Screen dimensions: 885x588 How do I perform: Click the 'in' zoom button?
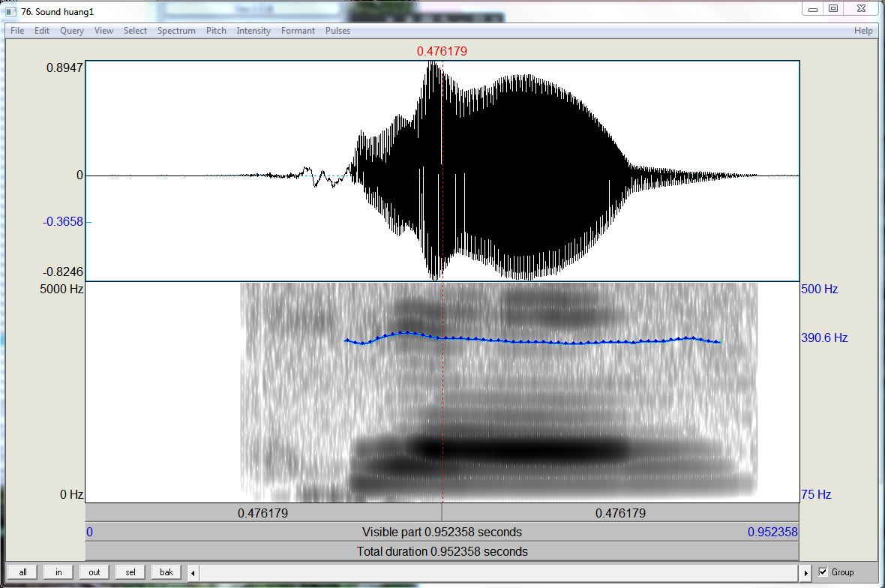point(58,572)
